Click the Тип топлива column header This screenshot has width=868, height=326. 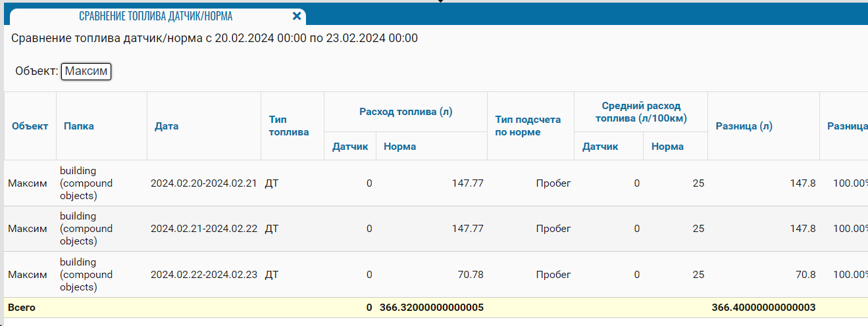coord(288,126)
